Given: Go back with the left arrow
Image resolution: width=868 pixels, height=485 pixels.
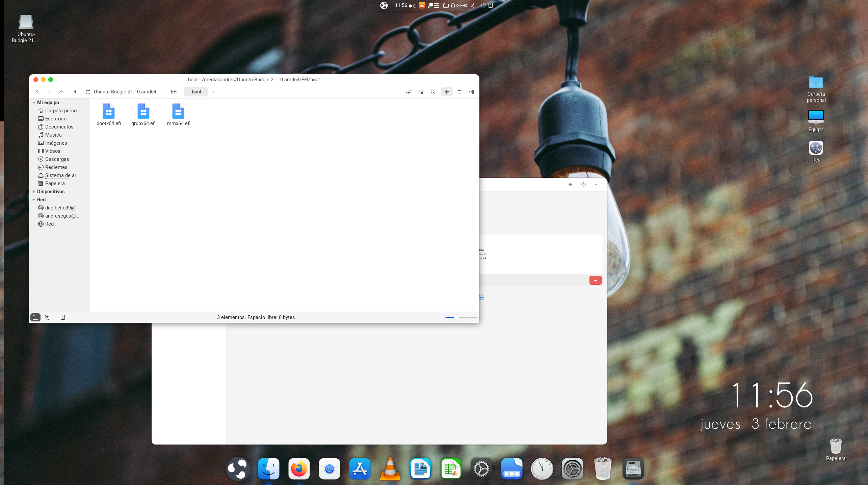Looking at the screenshot, I should [37, 92].
